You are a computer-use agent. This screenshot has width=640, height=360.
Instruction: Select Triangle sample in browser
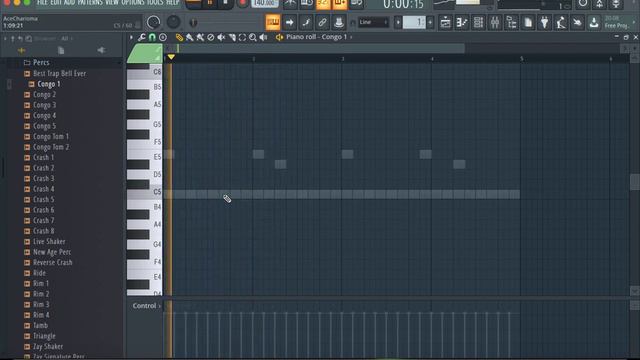click(44, 336)
